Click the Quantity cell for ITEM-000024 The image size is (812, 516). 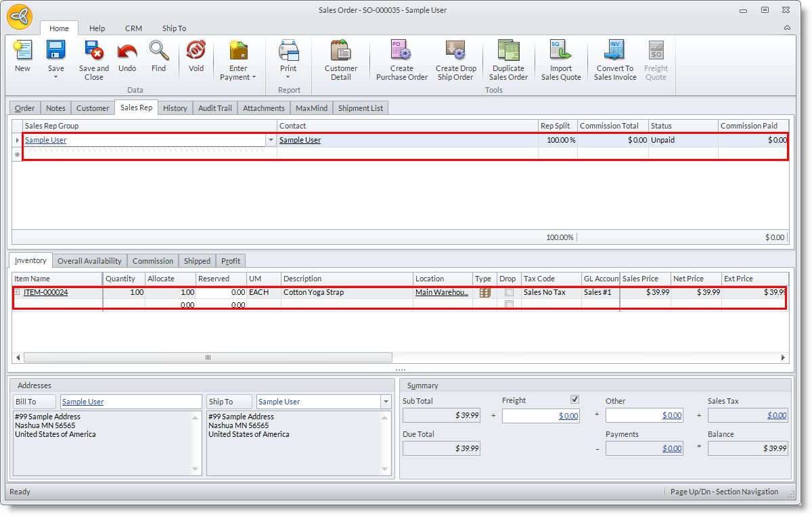pos(124,293)
